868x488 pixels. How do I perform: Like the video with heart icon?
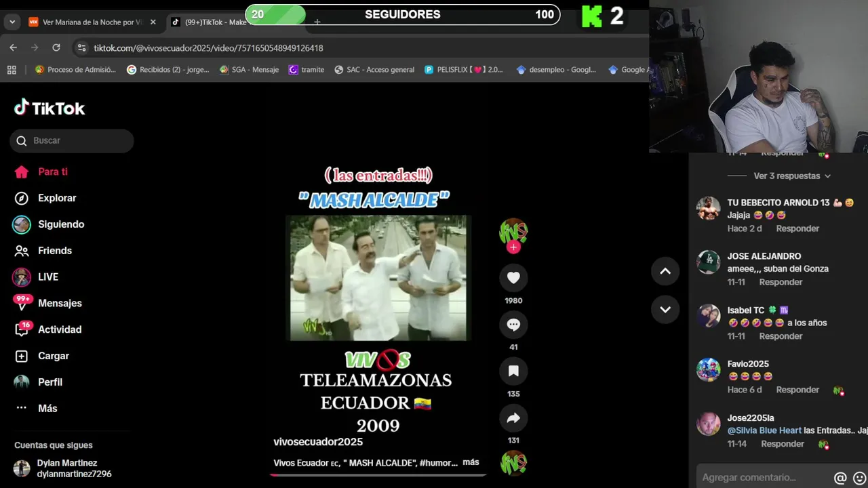pyautogui.click(x=513, y=277)
